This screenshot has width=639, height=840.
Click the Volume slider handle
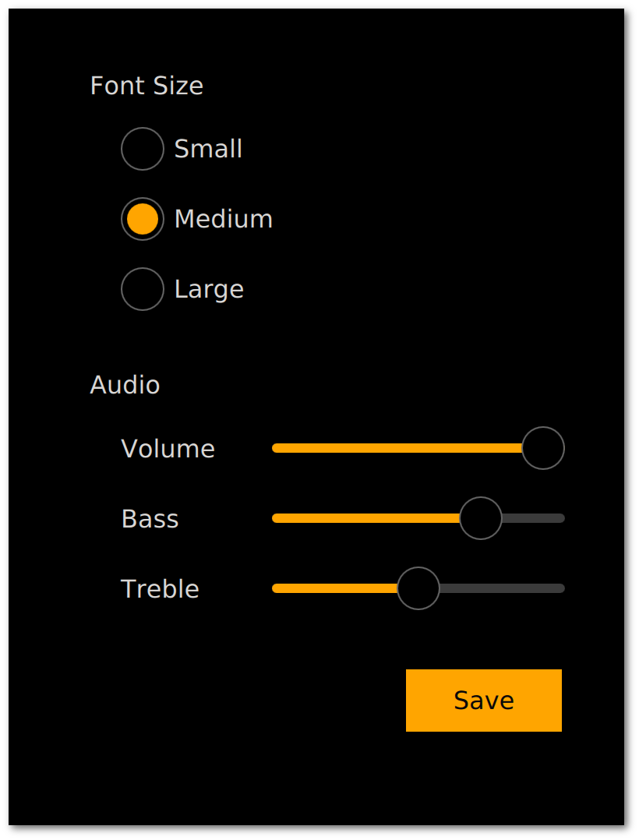[x=543, y=447]
